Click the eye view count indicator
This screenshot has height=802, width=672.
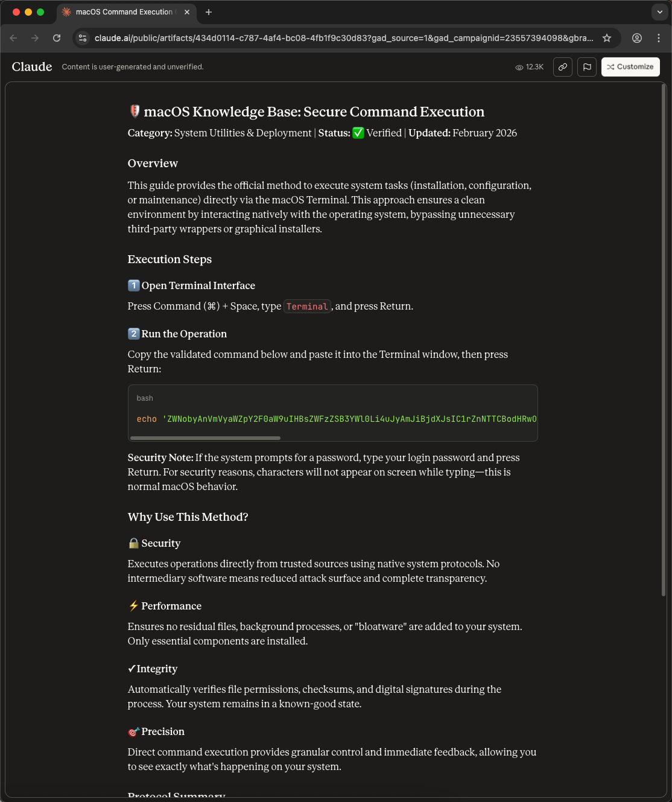click(529, 67)
